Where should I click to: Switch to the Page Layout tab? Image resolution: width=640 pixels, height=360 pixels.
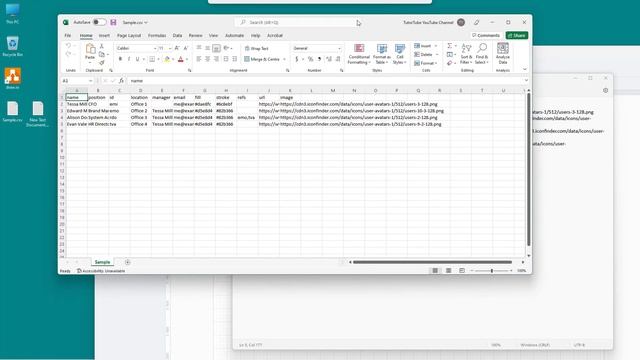[129, 36]
